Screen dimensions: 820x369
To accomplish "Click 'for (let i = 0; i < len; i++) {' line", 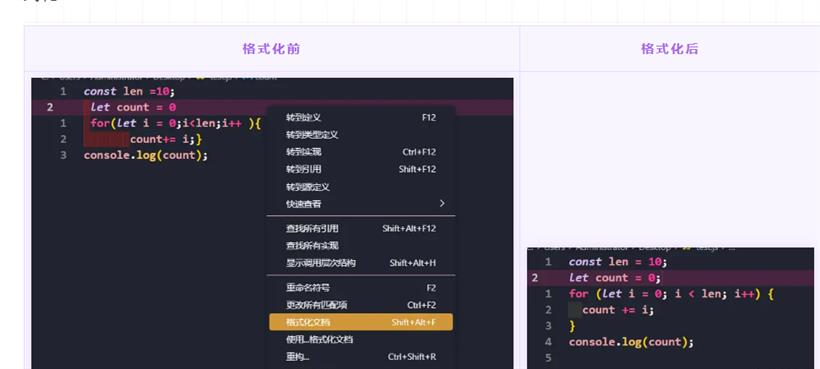I will [x=671, y=294].
